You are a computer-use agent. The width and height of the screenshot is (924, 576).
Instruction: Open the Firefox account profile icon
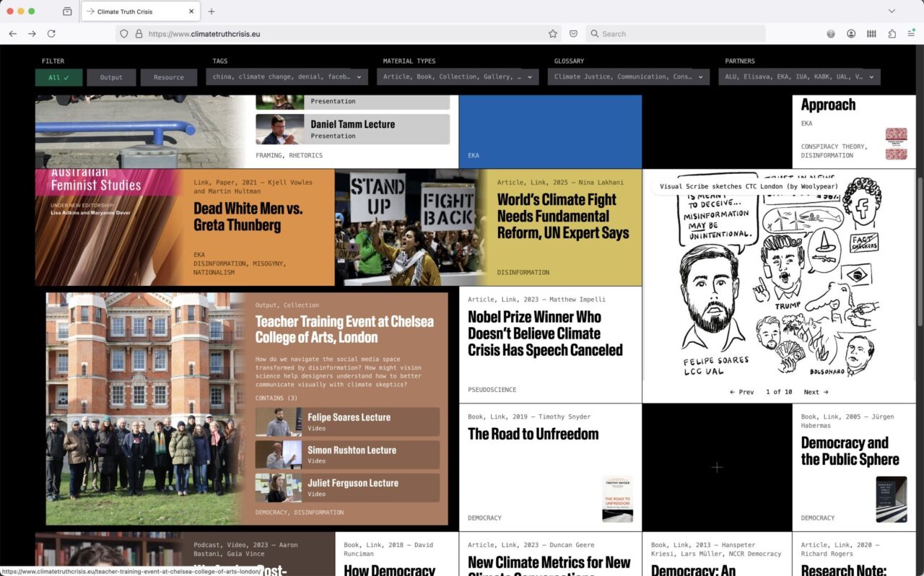[851, 34]
